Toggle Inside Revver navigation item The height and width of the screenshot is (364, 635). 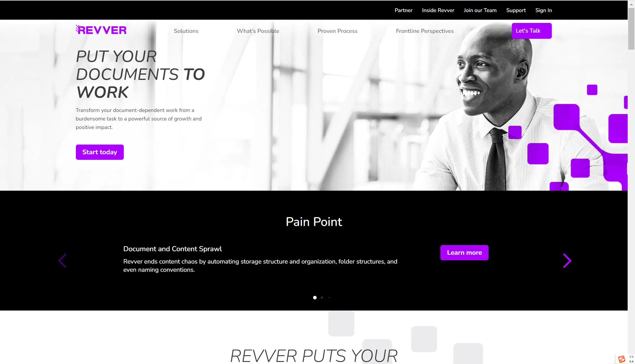[438, 10]
